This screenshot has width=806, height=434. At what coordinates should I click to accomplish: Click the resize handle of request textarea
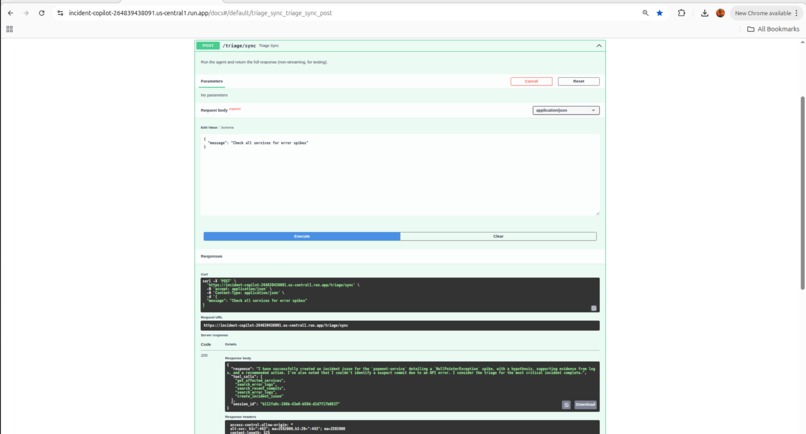(597, 213)
